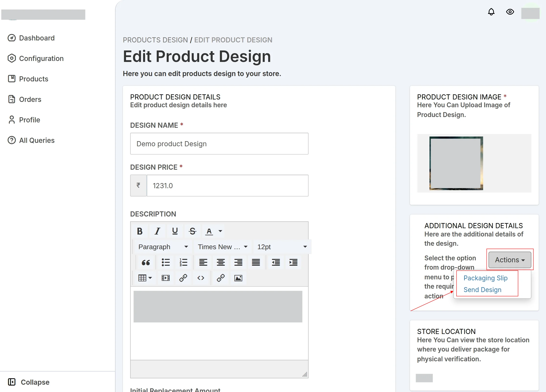This screenshot has height=392, width=546.
Task: Insert an image in editor
Action: pos(238,278)
